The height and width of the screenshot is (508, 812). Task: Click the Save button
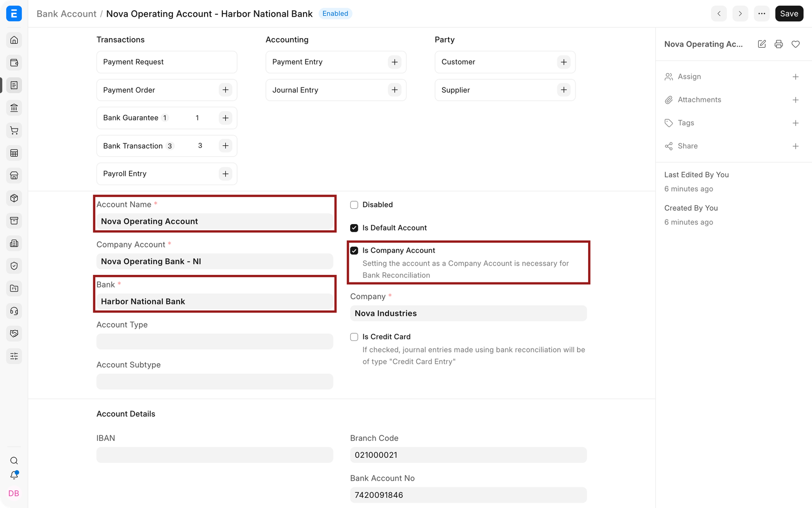coord(789,14)
